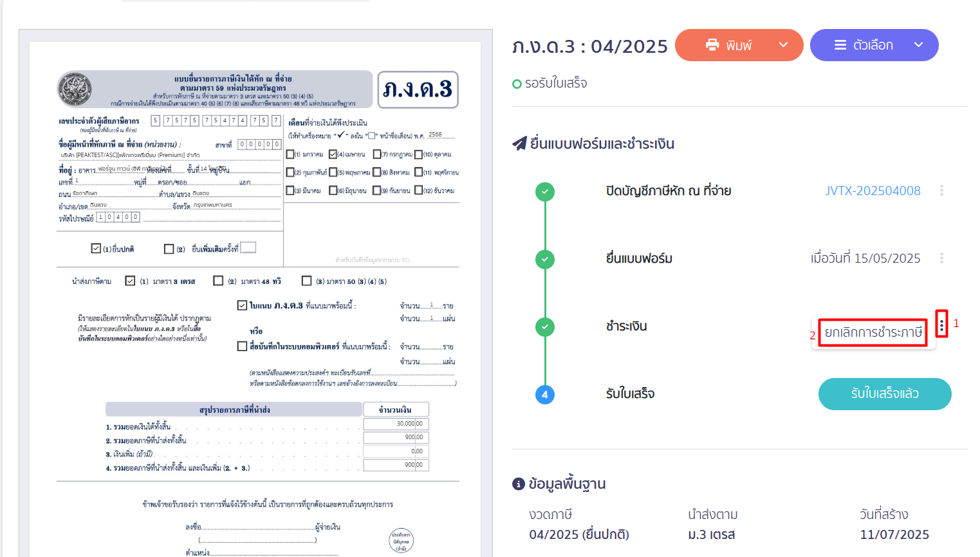Expand the ตัวเลือก dropdown chevron
This screenshot has height=557, width=980.
918,45
